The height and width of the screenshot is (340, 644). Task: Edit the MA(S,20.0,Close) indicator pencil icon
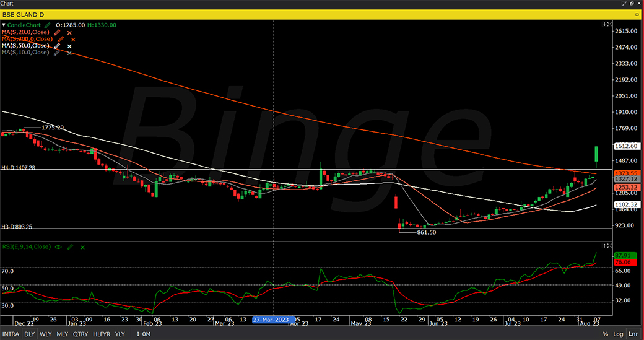57,32
